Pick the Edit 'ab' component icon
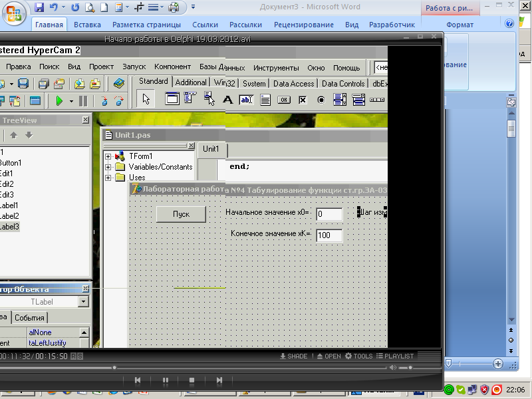 (246, 100)
